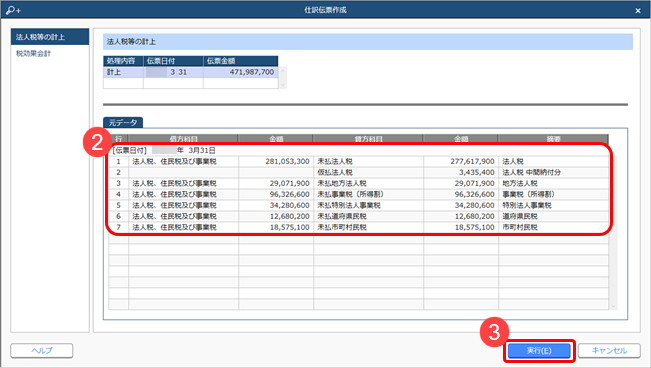
Task: Click 特別法人事業税 summary cell
Action: (554, 206)
